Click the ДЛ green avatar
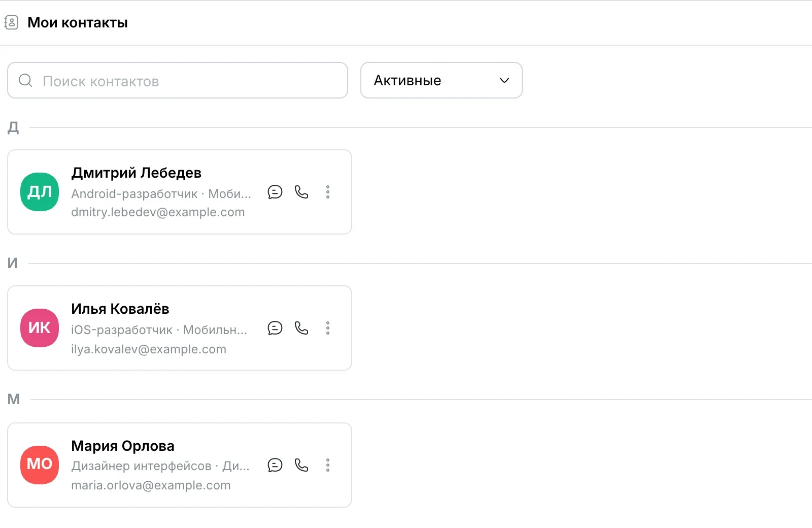Screen dimensions: 812x528 point(40,192)
